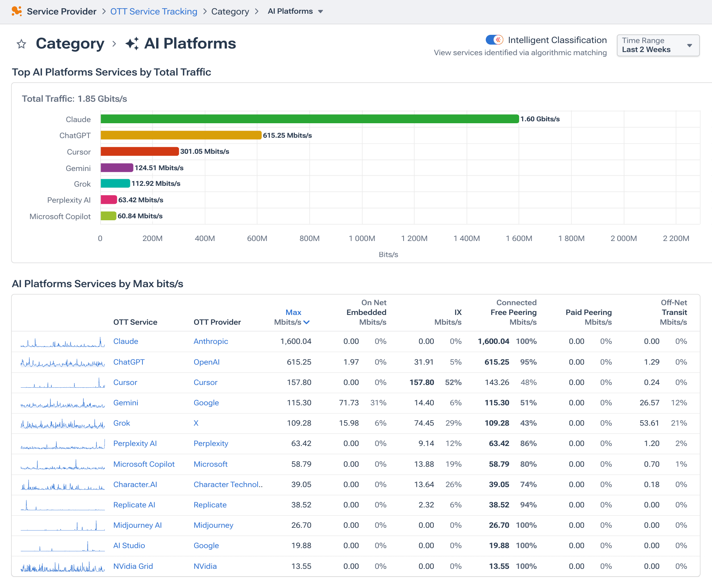Open the ChatGPT service link
The height and width of the screenshot is (588, 712).
click(129, 362)
